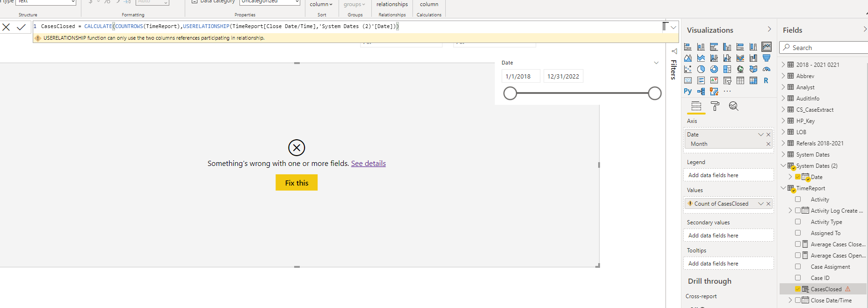Select the area chart visualization
868x308 pixels.
coord(687,58)
